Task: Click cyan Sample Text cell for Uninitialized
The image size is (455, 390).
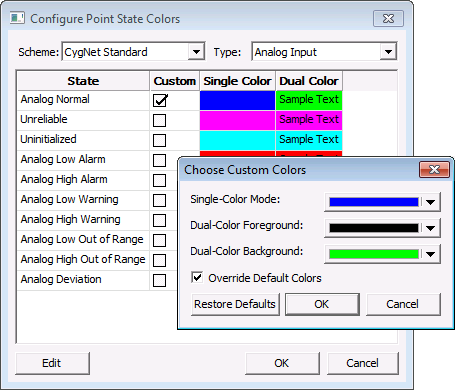Action: point(309,140)
